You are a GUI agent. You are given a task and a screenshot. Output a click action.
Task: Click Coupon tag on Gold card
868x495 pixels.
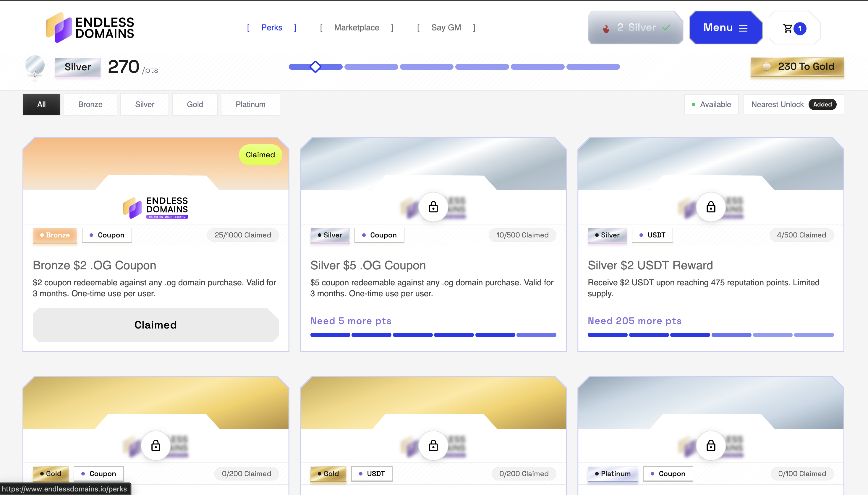click(x=98, y=474)
